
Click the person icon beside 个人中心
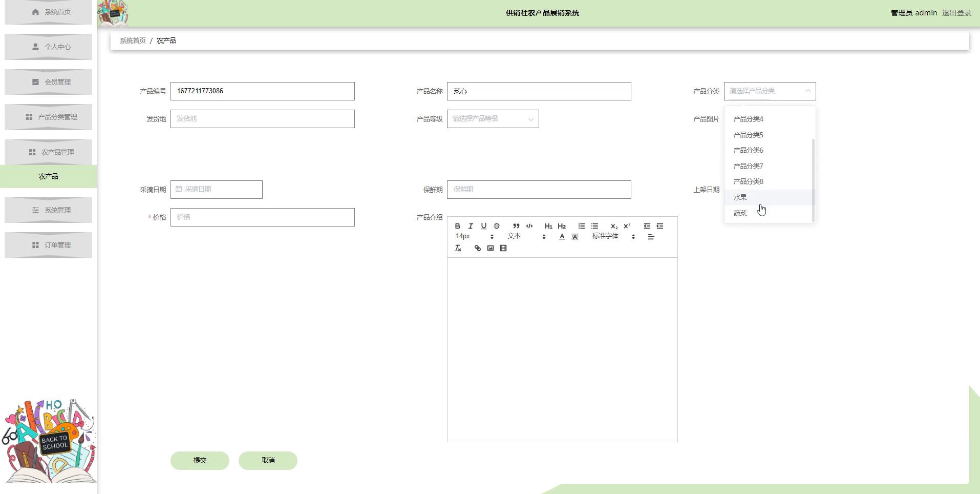35,47
